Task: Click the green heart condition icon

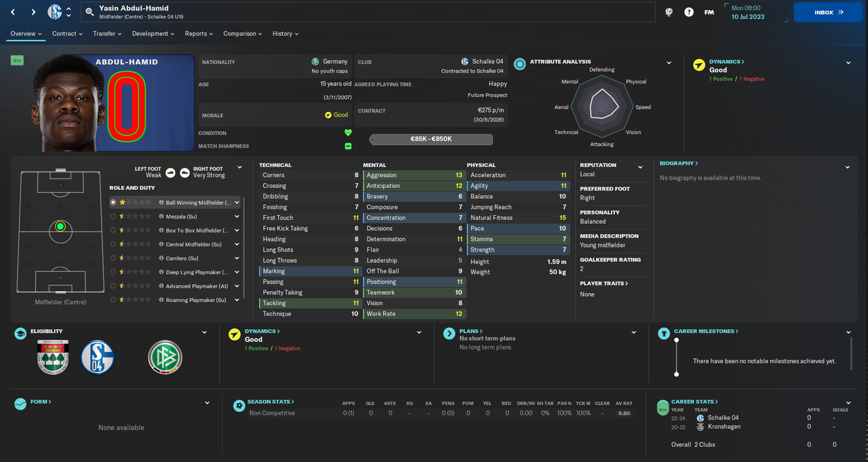Action: (x=348, y=133)
